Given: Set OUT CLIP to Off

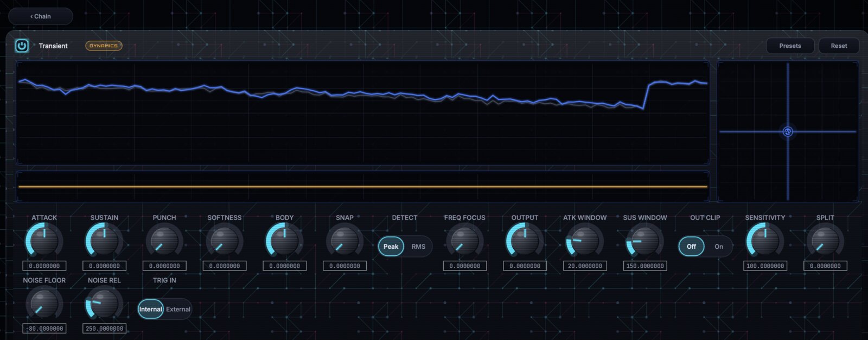Looking at the screenshot, I should tap(691, 247).
